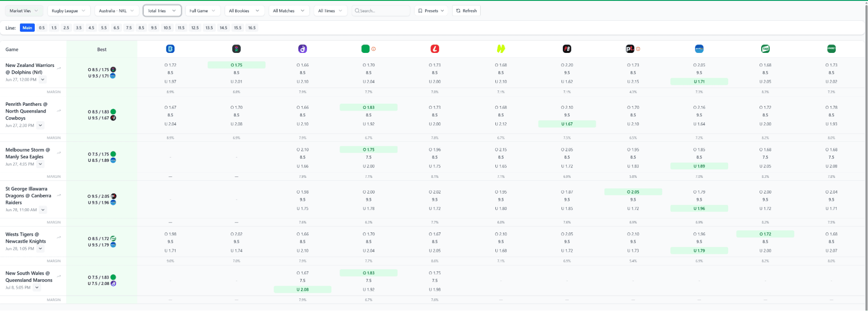Viewport: 868px width, 311px height.
Task: Open the Australia - NRL competition dropdown
Action: click(x=116, y=11)
